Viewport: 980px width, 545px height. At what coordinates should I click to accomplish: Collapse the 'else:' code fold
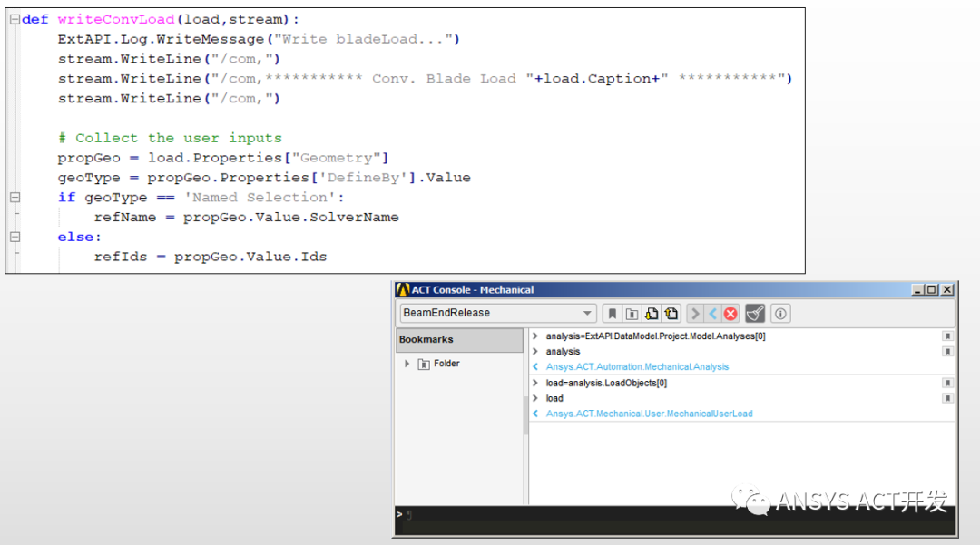[x=15, y=238]
